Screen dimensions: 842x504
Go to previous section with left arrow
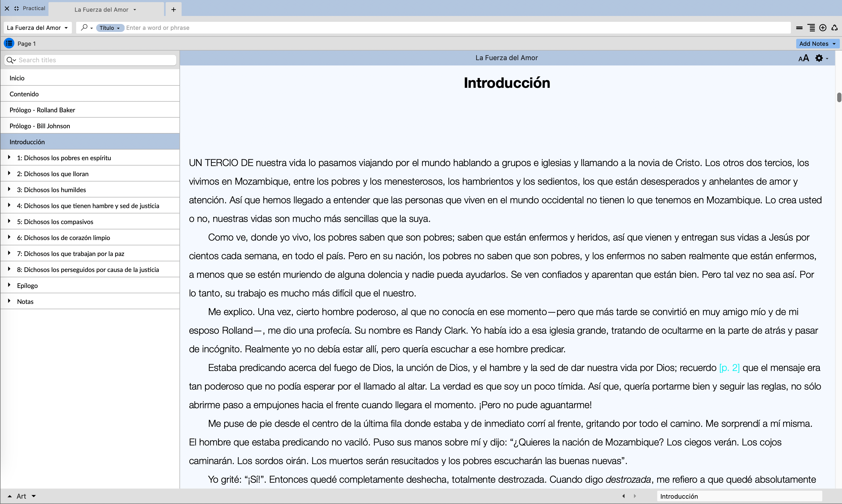(x=624, y=496)
